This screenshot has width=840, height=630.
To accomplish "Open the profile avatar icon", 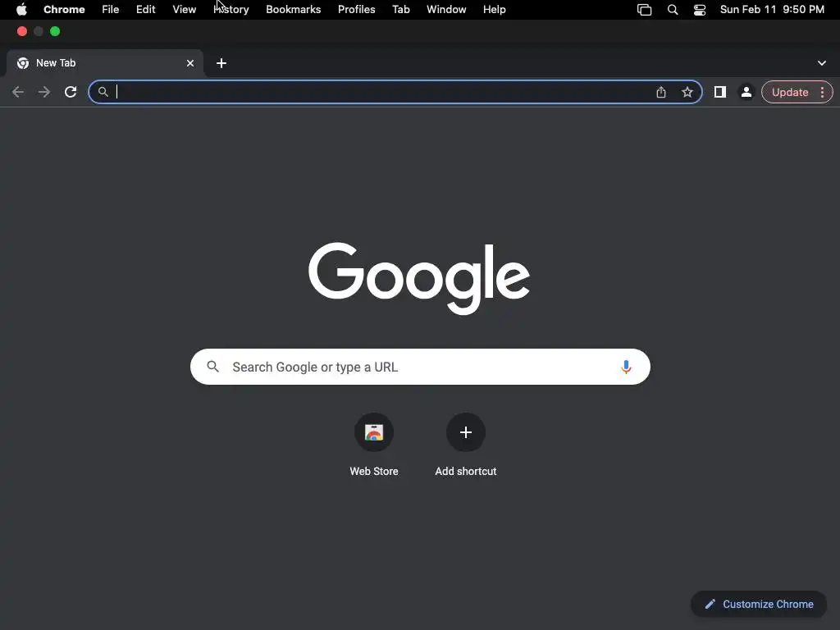I will [x=746, y=92].
